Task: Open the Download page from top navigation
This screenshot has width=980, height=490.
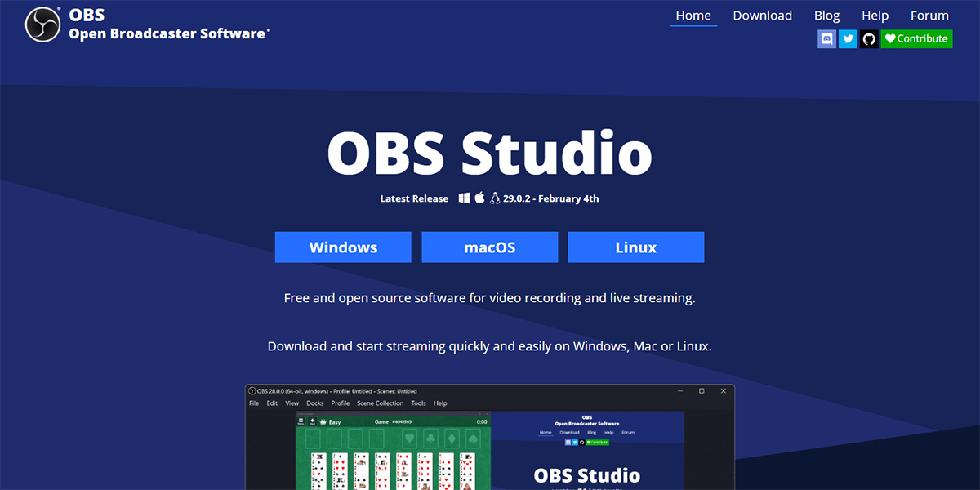Action: coord(762,16)
